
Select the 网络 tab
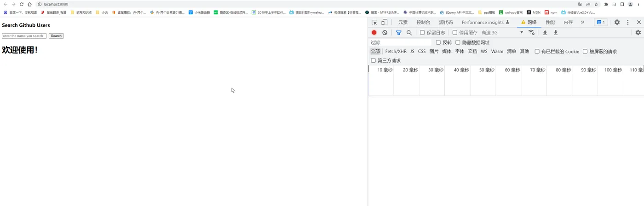point(529,22)
